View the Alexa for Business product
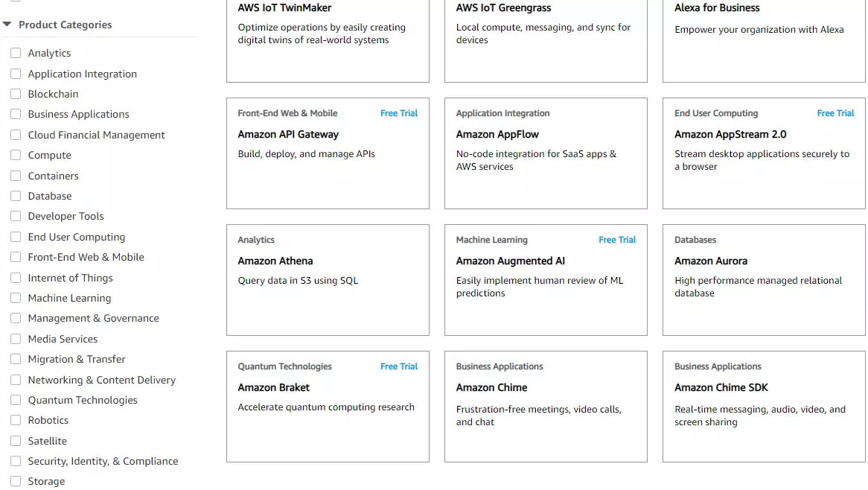Screen dimensions: 868x490 (x=717, y=7)
